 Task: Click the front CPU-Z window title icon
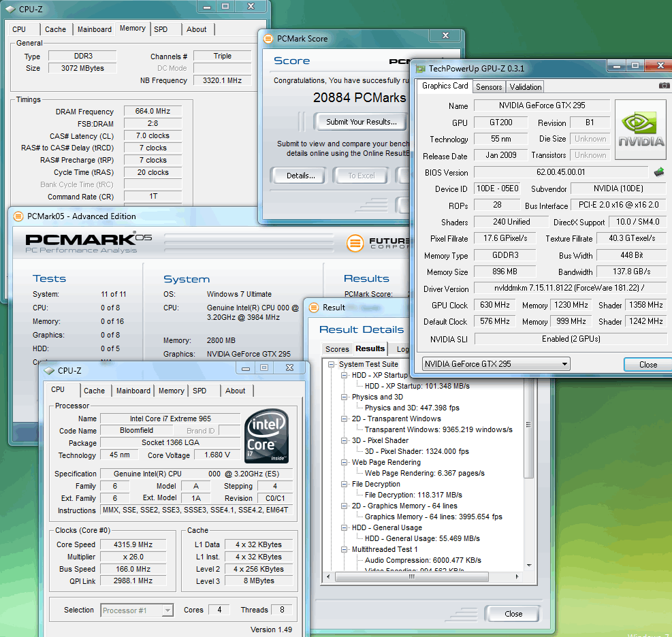pyautogui.click(x=49, y=370)
